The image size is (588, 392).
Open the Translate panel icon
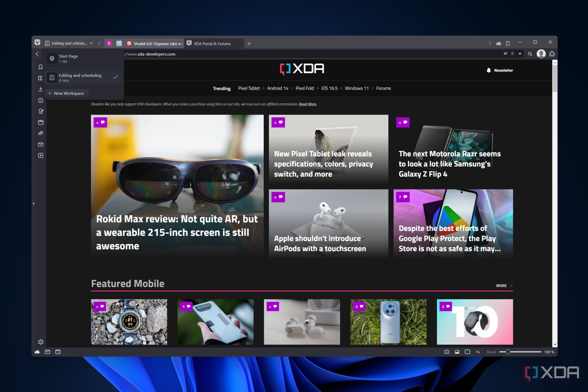pos(41,133)
